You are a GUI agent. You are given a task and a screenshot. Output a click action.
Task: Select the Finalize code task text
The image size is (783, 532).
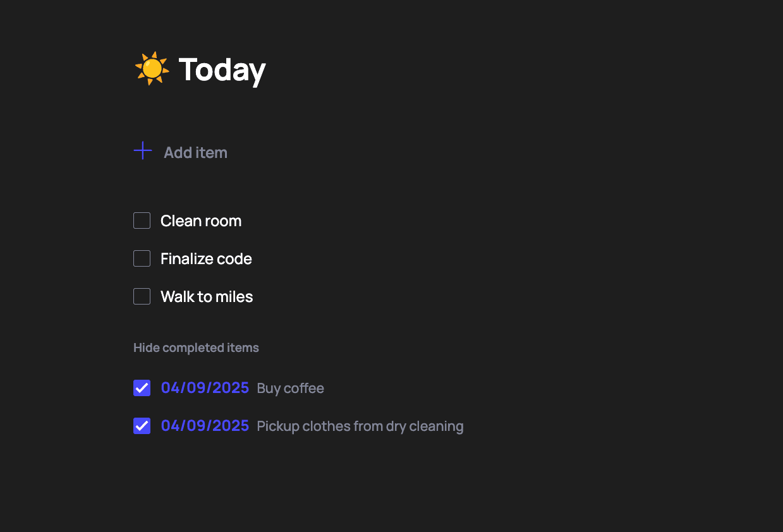pos(206,258)
